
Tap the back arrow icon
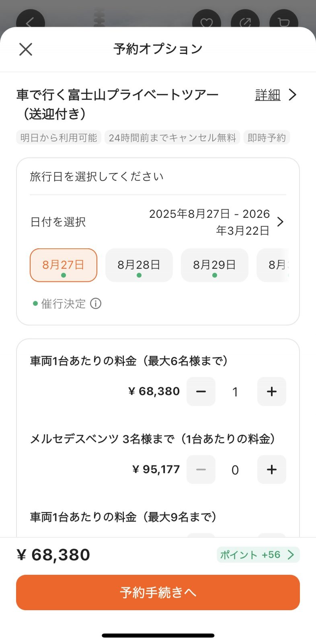coord(30,21)
